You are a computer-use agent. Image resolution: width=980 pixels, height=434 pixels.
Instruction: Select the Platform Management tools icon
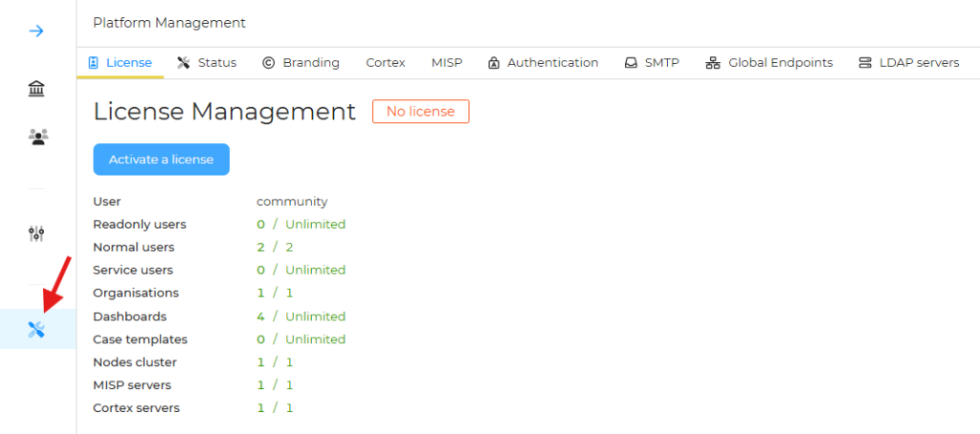click(36, 330)
